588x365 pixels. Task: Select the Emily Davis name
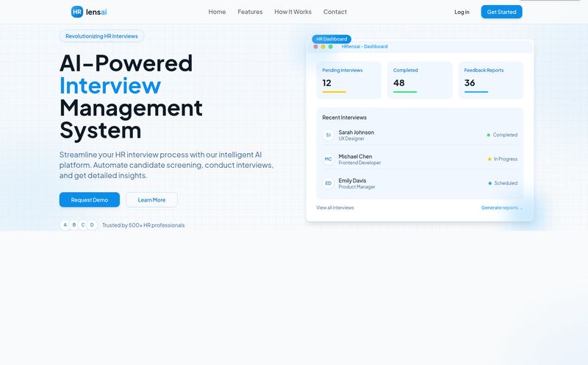[x=352, y=180]
